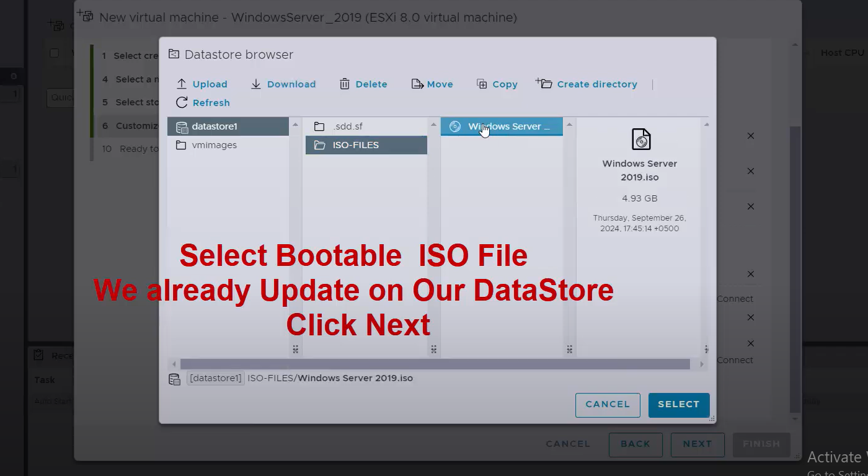Click the resize grip of the file column

click(x=569, y=349)
